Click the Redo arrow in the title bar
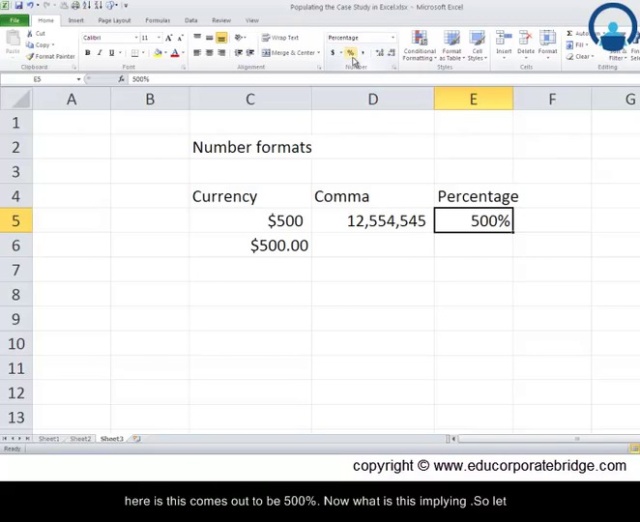 (x=47, y=6)
